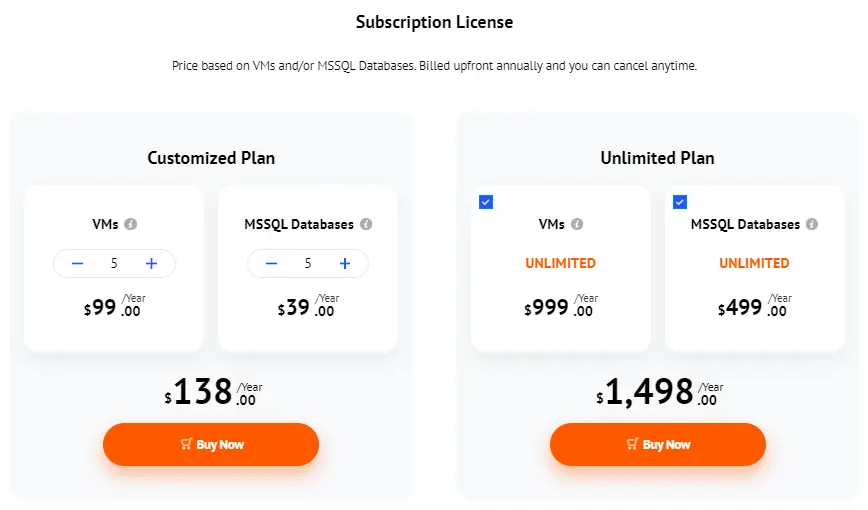Image resolution: width=868 pixels, height=510 pixels.
Task: Click info icon beside Customized MSSQL Databases
Action: (x=366, y=224)
